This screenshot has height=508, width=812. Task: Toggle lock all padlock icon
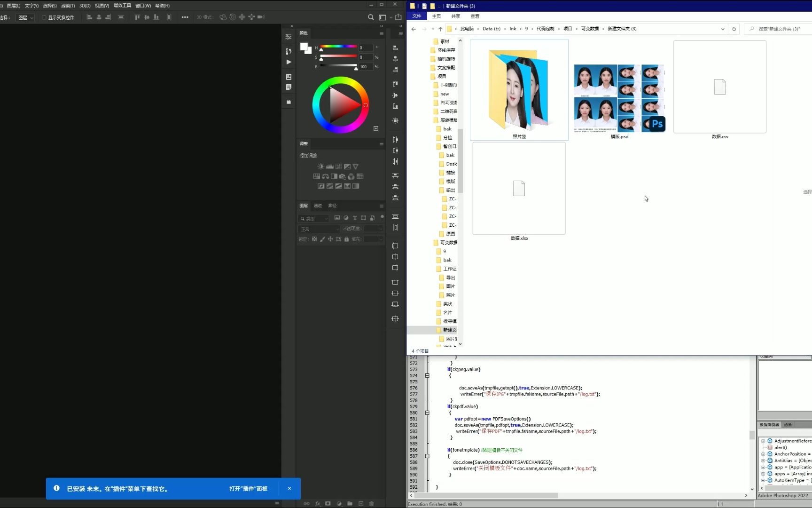tap(346, 239)
